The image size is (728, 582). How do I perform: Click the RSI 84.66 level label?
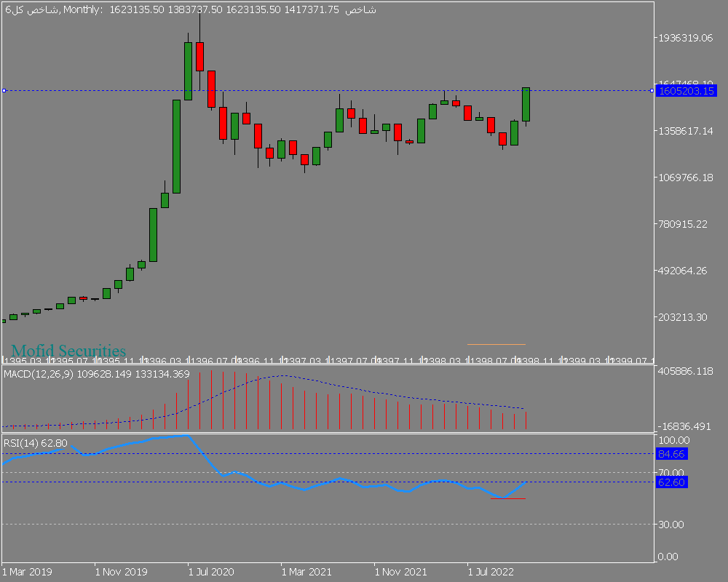(672, 454)
